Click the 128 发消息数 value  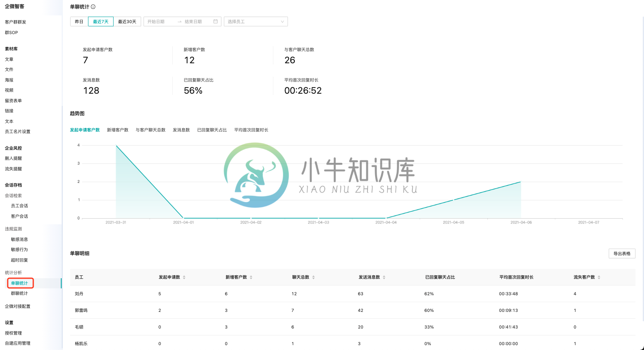[91, 90]
